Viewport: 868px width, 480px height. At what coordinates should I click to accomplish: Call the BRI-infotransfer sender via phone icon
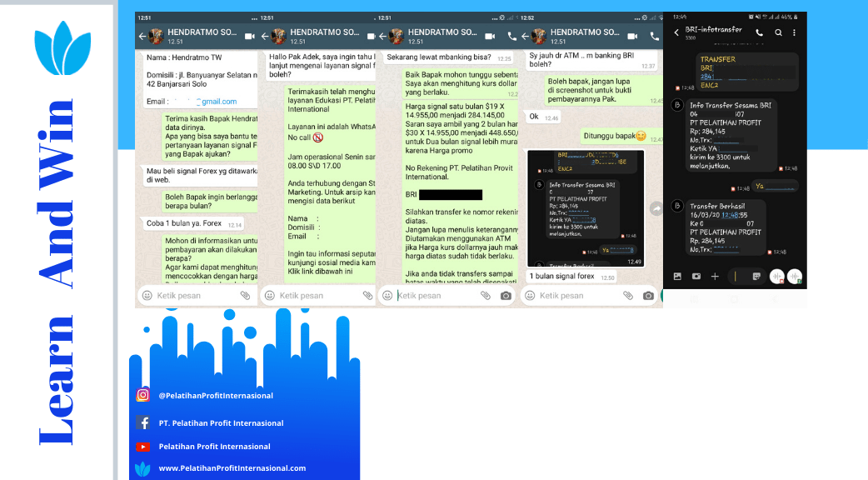(x=760, y=32)
